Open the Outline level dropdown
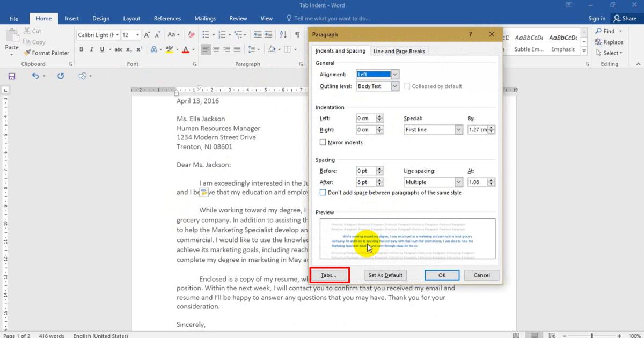Viewport: 644px width, 338px height. pyautogui.click(x=395, y=86)
